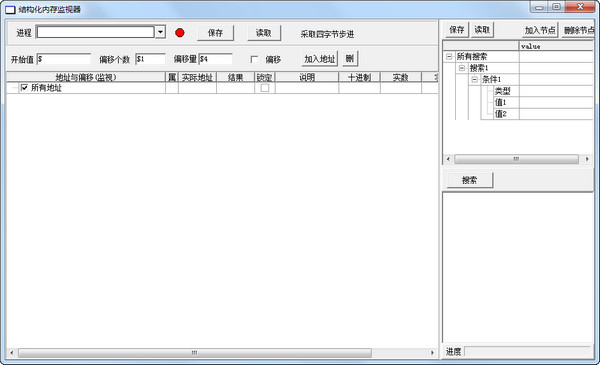This screenshot has width=600, height=365.
Task: Collapse the 搜索1 tree node
Action: click(x=462, y=68)
